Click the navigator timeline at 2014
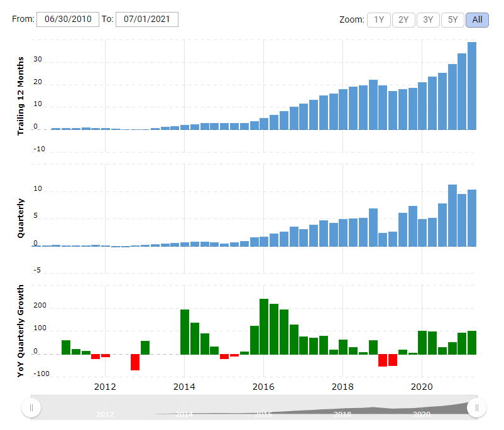Image resolution: width=504 pixels, height=430 pixels. (184, 414)
